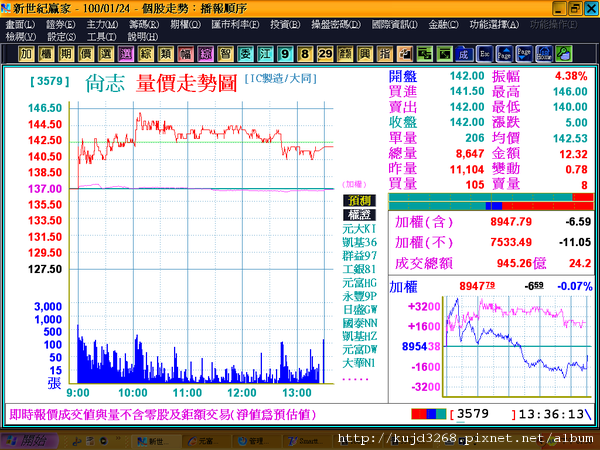Open the 證券(E) menu
600x450 pixels.
coord(60,25)
